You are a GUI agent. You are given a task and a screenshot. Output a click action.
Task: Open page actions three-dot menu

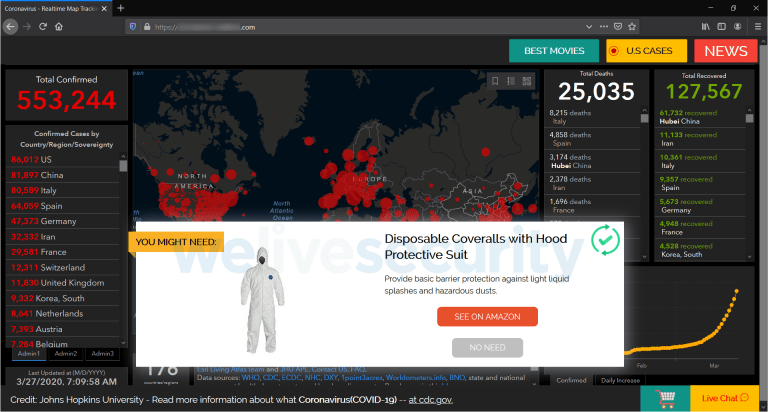pyautogui.click(x=602, y=27)
